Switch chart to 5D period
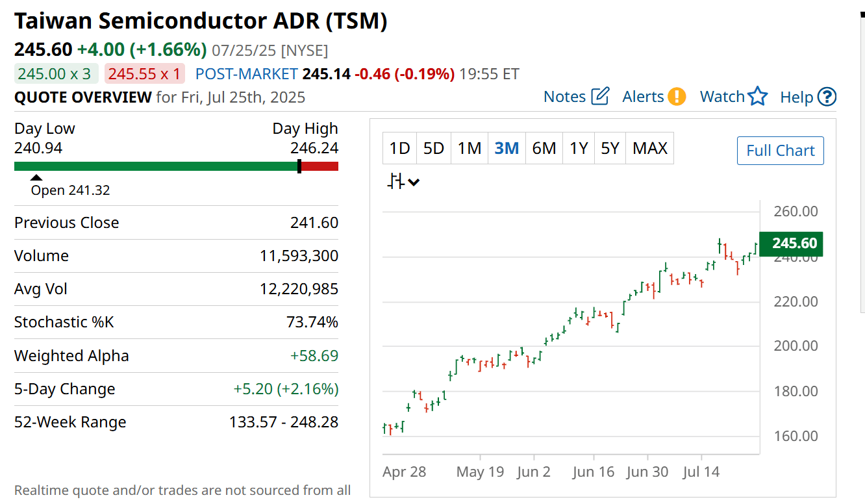The height and width of the screenshot is (504, 865). (x=434, y=149)
